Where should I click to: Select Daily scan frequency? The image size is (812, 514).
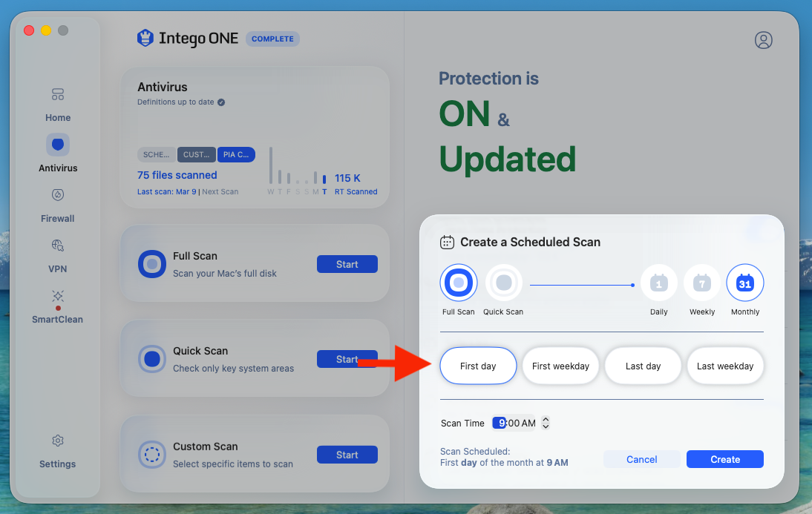pyautogui.click(x=658, y=283)
